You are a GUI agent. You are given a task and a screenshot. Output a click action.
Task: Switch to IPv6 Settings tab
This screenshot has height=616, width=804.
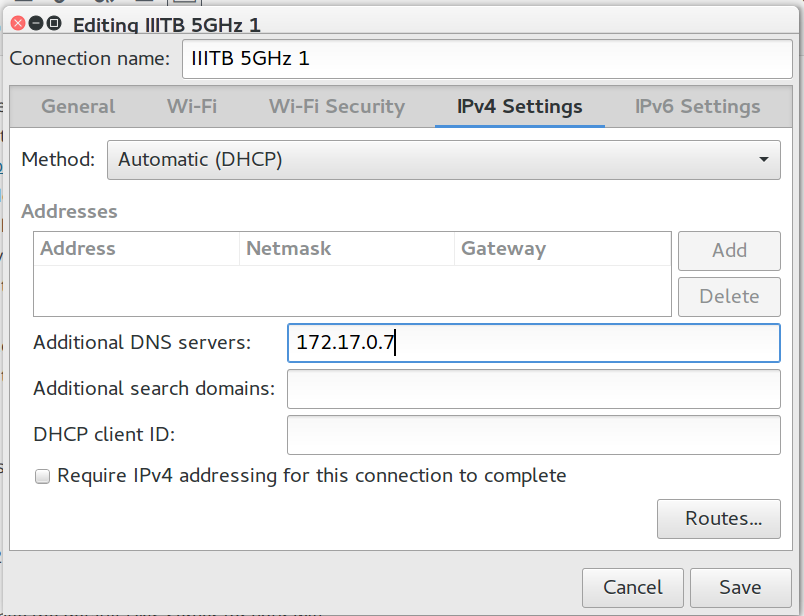697,106
